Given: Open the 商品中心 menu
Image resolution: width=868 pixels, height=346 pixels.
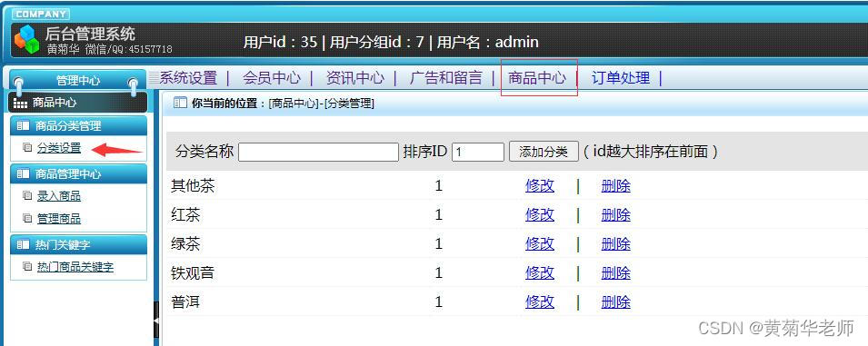Looking at the screenshot, I should point(537,78).
